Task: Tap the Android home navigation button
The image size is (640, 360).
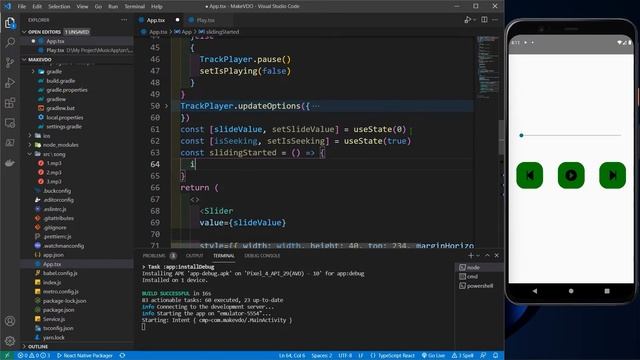Action: [x=571, y=291]
